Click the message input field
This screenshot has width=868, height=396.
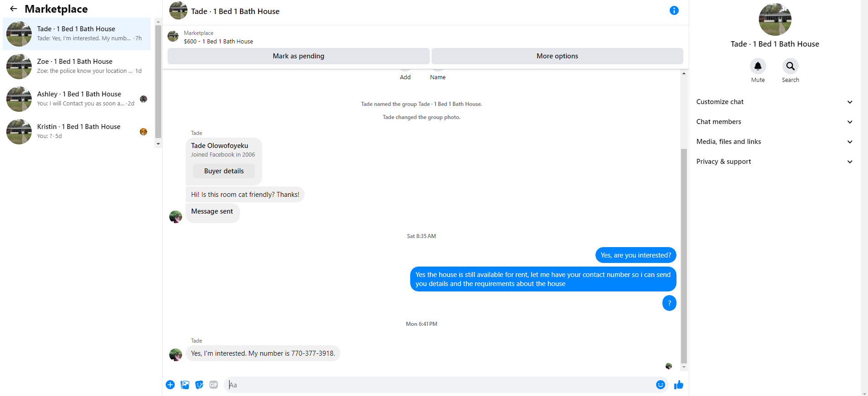point(439,385)
